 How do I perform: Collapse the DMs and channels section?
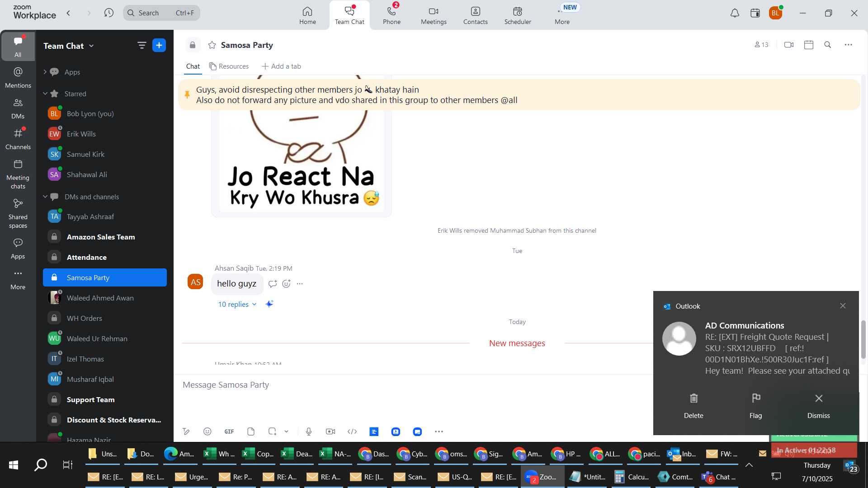[x=45, y=197]
